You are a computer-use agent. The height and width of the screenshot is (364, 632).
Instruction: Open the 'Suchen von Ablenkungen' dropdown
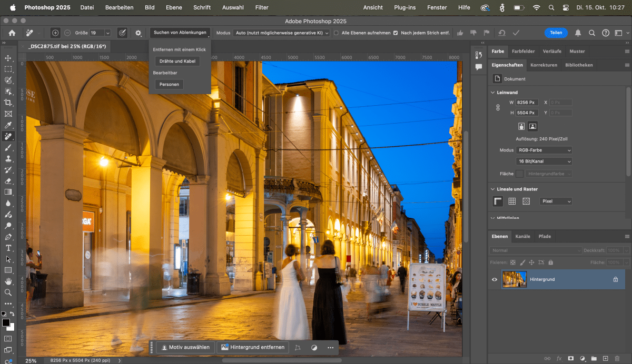[x=180, y=33]
